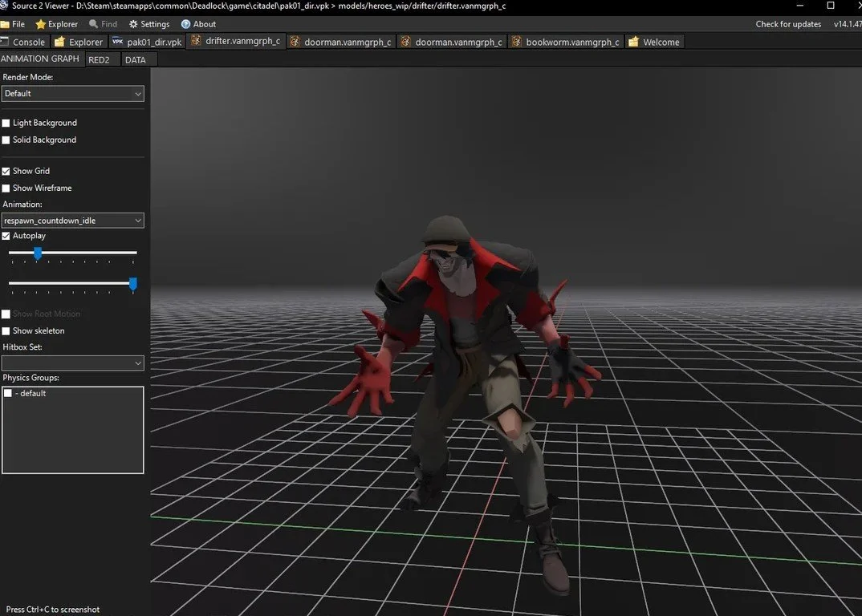Switch to the bookworm.vanmgrph_c tab
Screen dimensions: 862x616
point(566,42)
